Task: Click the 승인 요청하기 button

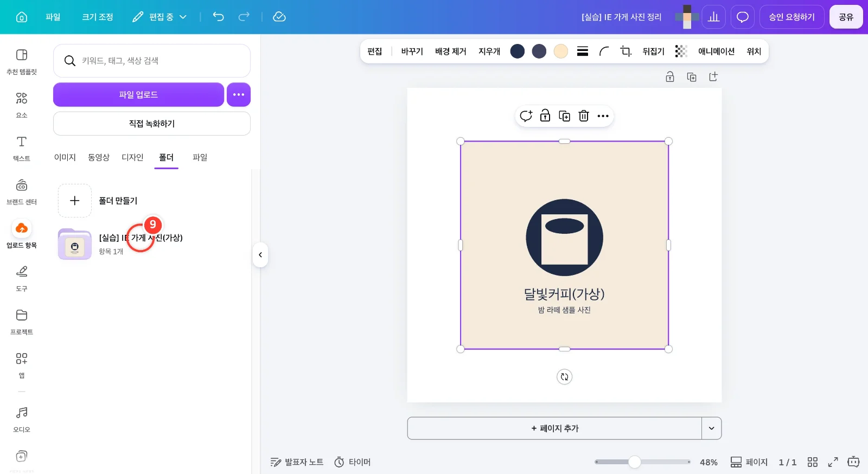Action: [x=792, y=17]
